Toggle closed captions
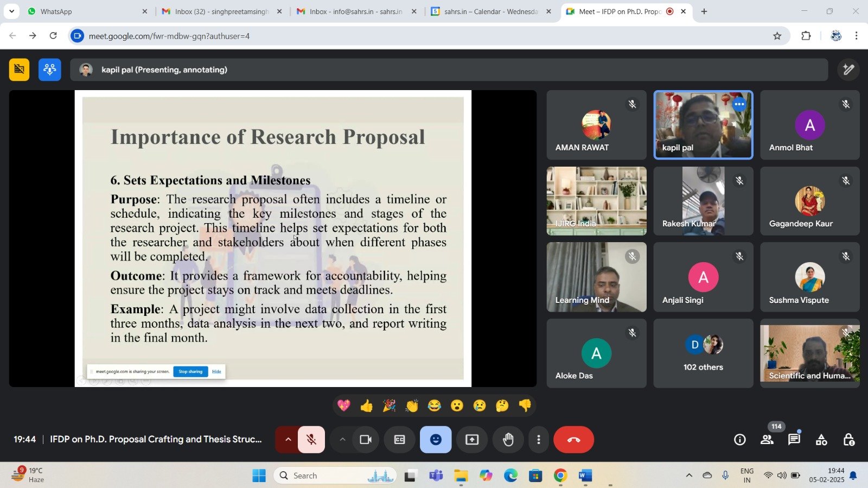868x488 pixels. (399, 440)
